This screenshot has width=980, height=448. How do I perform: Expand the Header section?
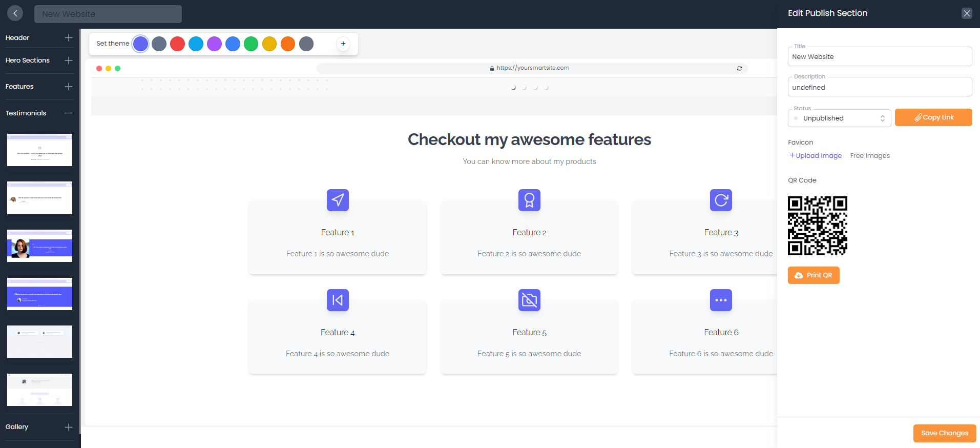tap(69, 38)
